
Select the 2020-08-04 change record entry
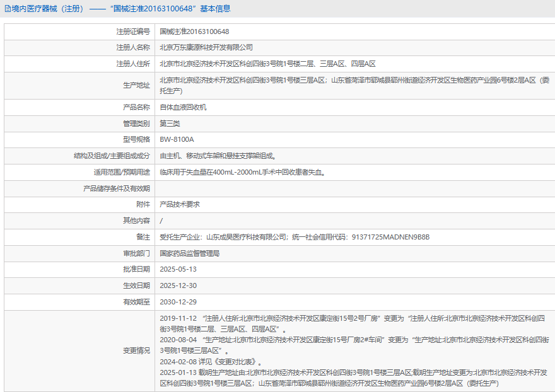[354, 345]
